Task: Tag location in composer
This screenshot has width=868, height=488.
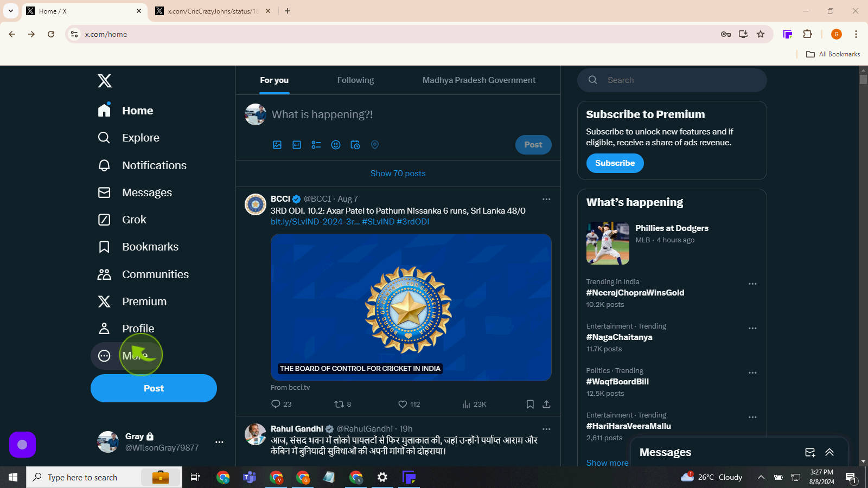Action: (x=375, y=145)
